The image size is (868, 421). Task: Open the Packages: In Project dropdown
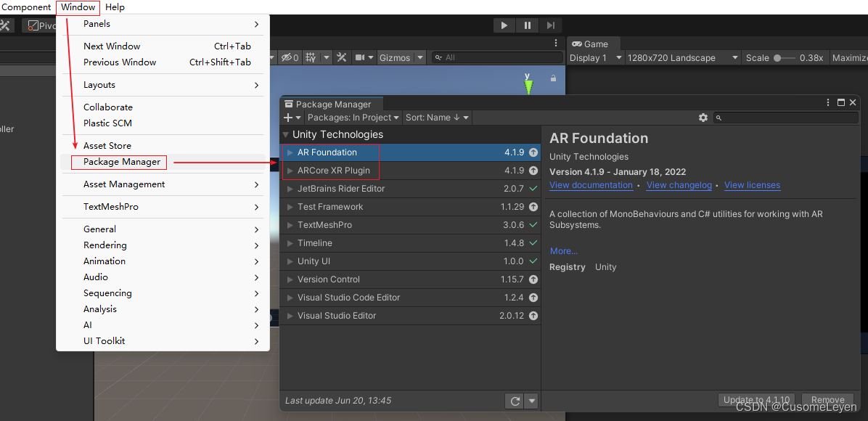pyautogui.click(x=353, y=118)
